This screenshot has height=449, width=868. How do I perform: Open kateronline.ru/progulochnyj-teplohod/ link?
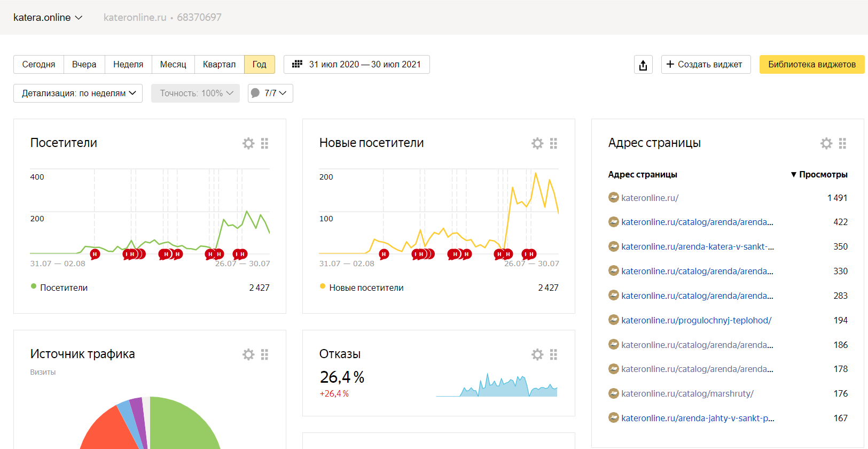point(697,320)
